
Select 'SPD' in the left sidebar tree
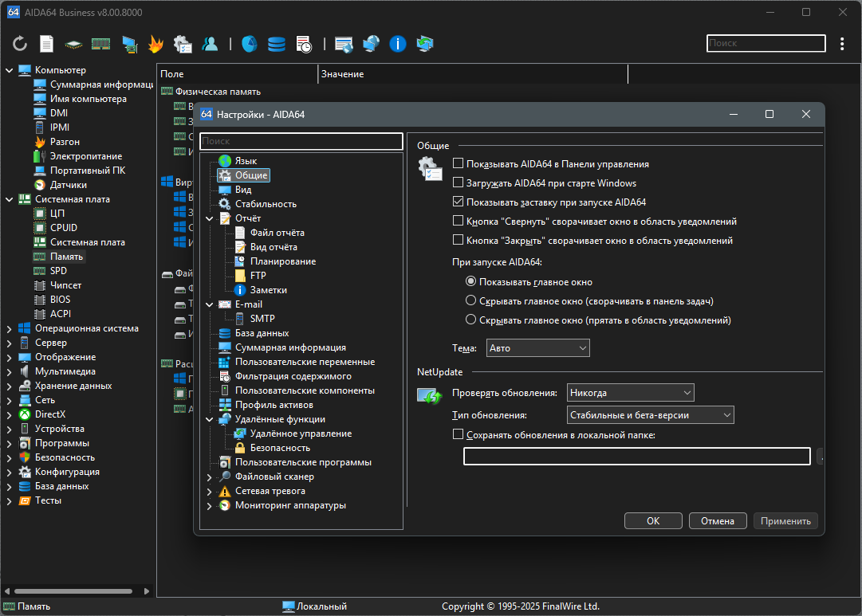click(x=58, y=271)
